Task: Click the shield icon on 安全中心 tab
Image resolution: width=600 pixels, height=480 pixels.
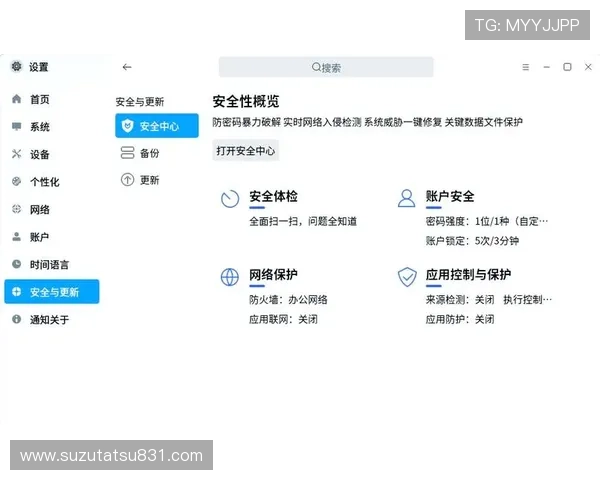Action: (127, 126)
